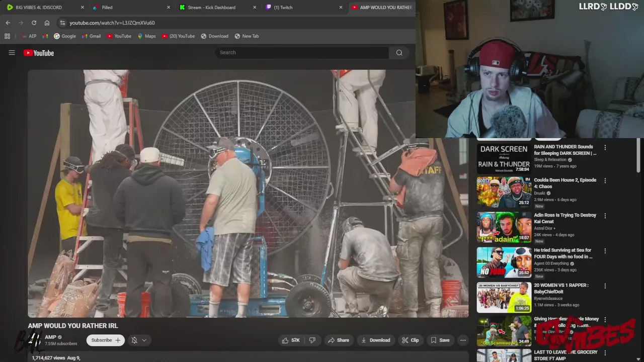Focus the YouTube search field

tap(302, 52)
